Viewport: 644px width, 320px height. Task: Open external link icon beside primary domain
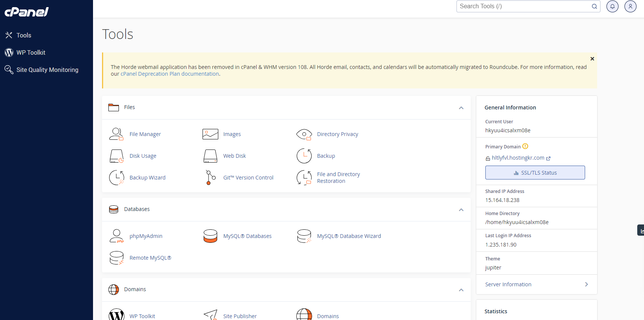(548, 159)
